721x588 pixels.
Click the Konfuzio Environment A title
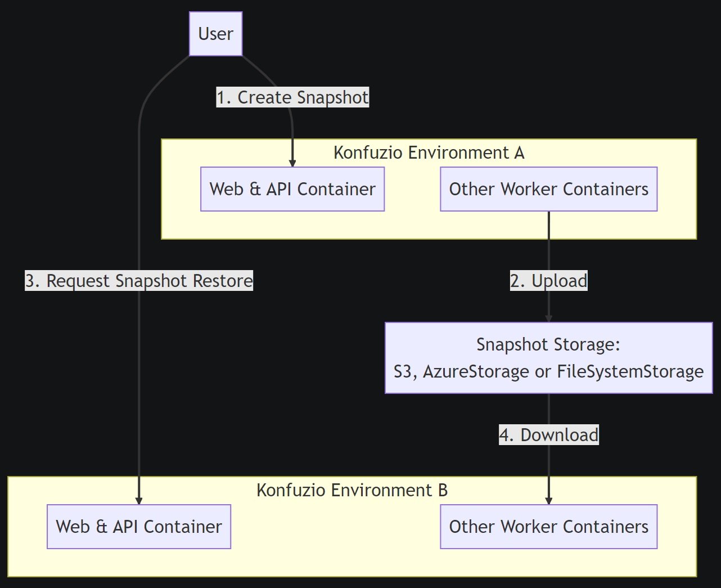click(x=429, y=152)
